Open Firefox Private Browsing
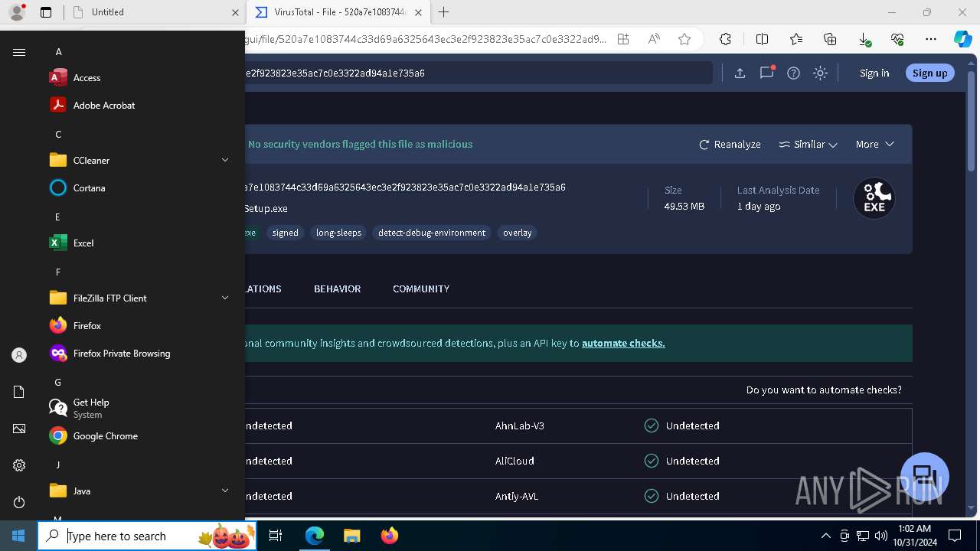The width and height of the screenshot is (980, 551). coord(138,353)
